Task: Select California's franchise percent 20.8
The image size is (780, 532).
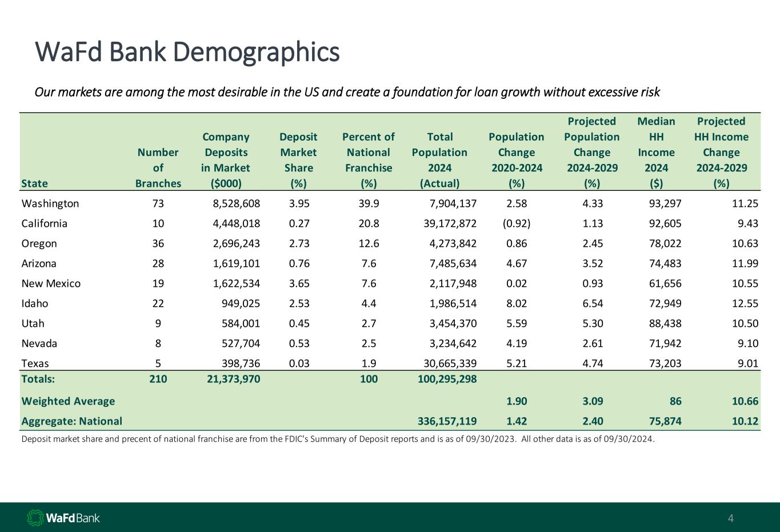Action: click(x=369, y=223)
